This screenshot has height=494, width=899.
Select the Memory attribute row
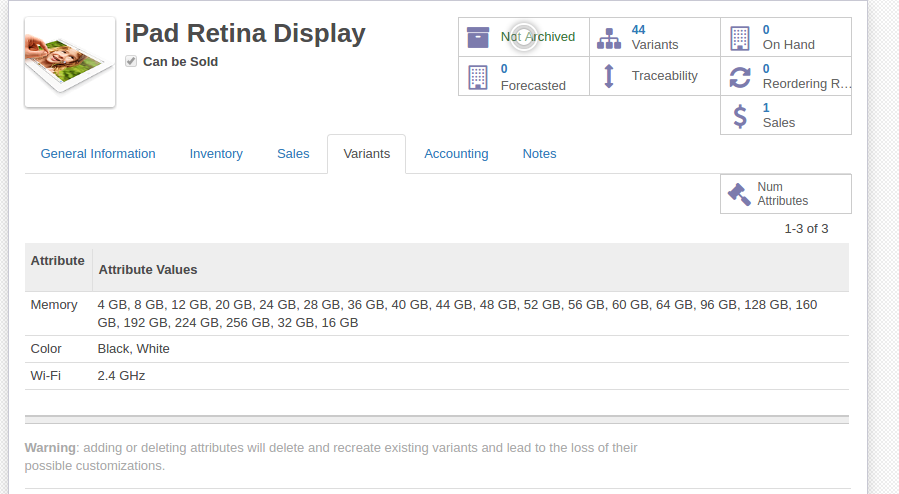click(437, 313)
